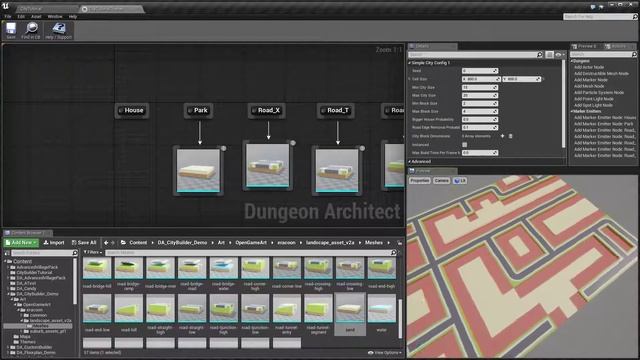Click the lock icon in Content Browser
The width and height of the screenshot is (640, 360).
pyautogui.click(x=400, y=242)
